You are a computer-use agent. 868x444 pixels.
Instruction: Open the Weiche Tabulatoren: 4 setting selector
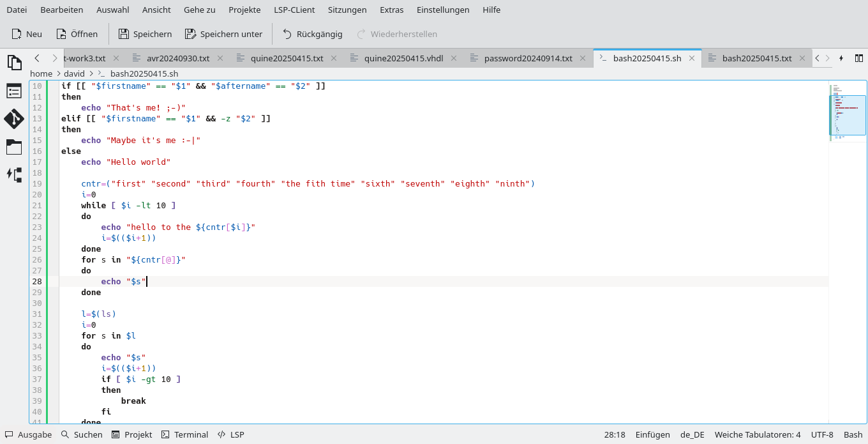[757, 434]
